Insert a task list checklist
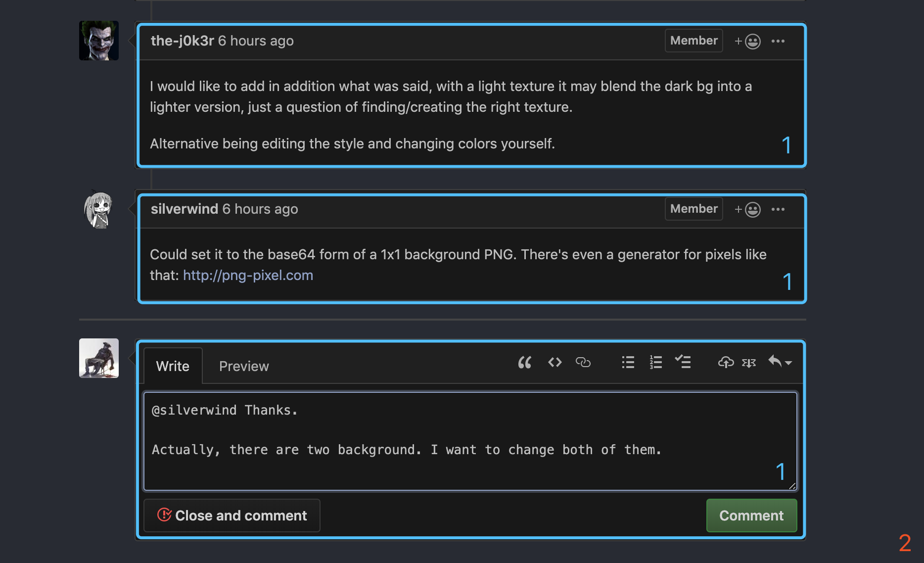Screen dimensions: 924x563 (x=683, y=362)
